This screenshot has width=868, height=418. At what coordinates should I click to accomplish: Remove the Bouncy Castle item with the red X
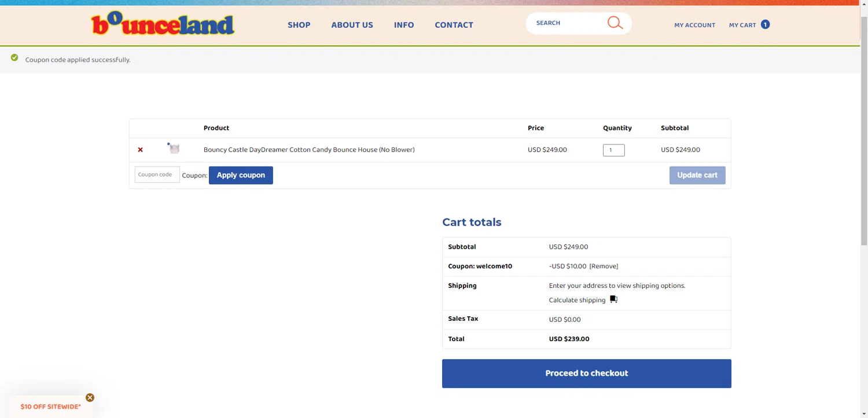coord(140,150)
